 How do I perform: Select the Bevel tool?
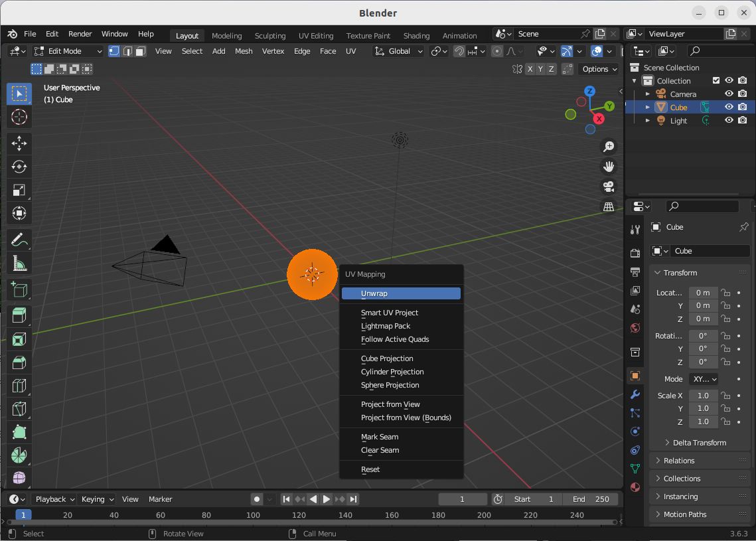tap(19, 362)
